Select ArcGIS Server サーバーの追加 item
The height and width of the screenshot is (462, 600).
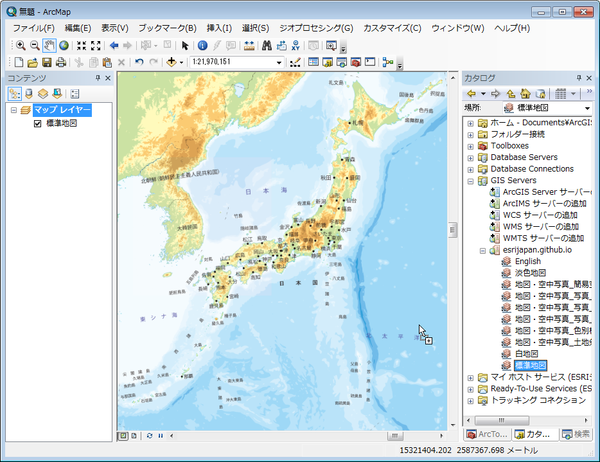pos(541,192)
